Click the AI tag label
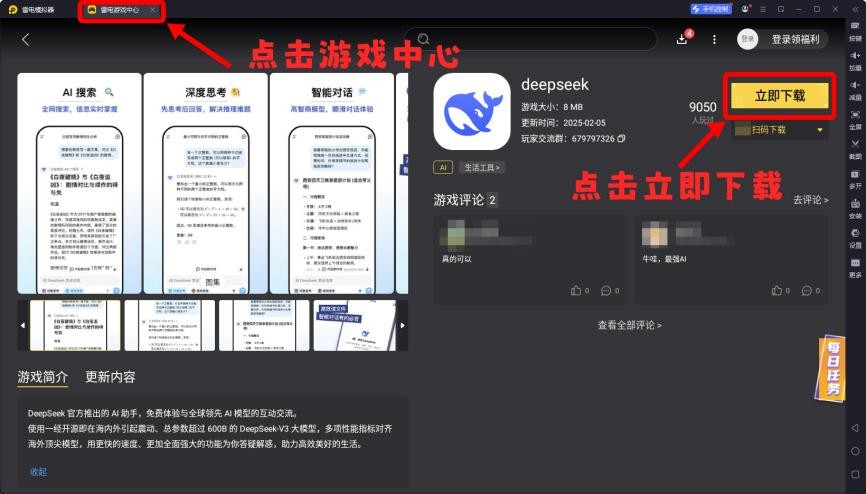This screenshot has height=494, width=866. pos(443,167)
